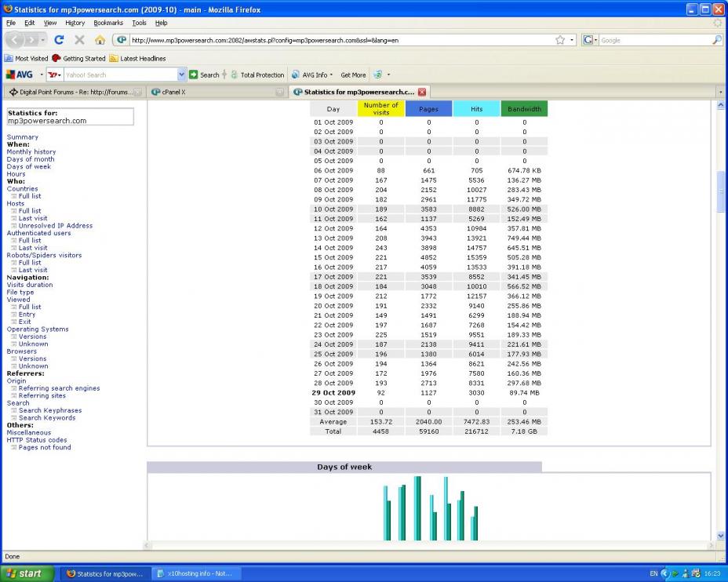Click the Google search magnifier icon
728x582 pixels.
(716, 40)
